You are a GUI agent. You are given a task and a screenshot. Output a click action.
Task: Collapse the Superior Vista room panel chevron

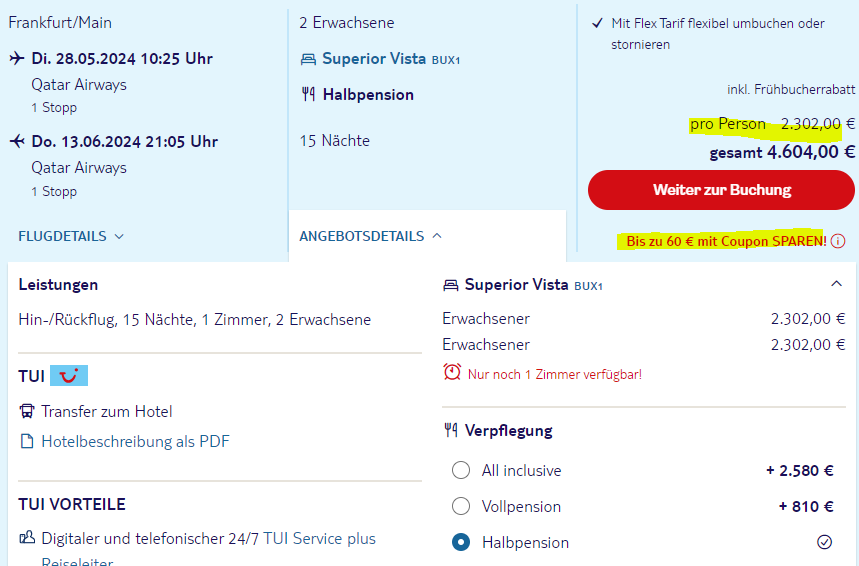(836, 284)
